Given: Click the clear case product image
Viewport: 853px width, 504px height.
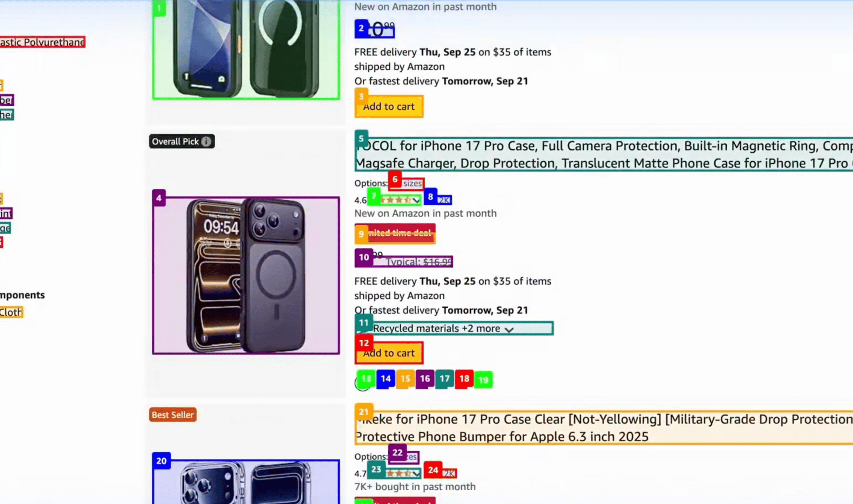Looking at the screenshot, I should tap(246, 482).
